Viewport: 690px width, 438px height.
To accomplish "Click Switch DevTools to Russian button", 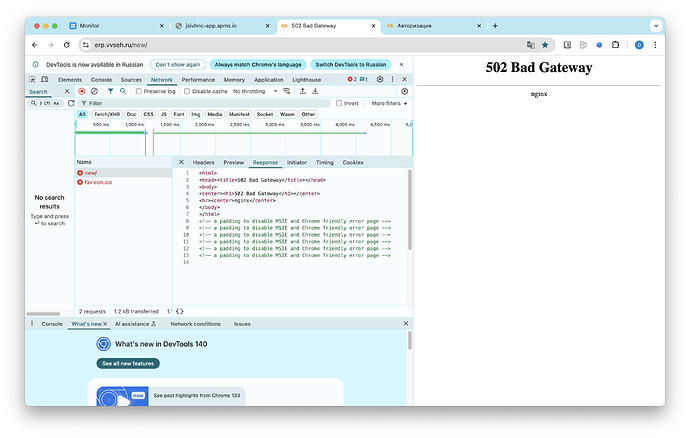I will coord(349,63).
